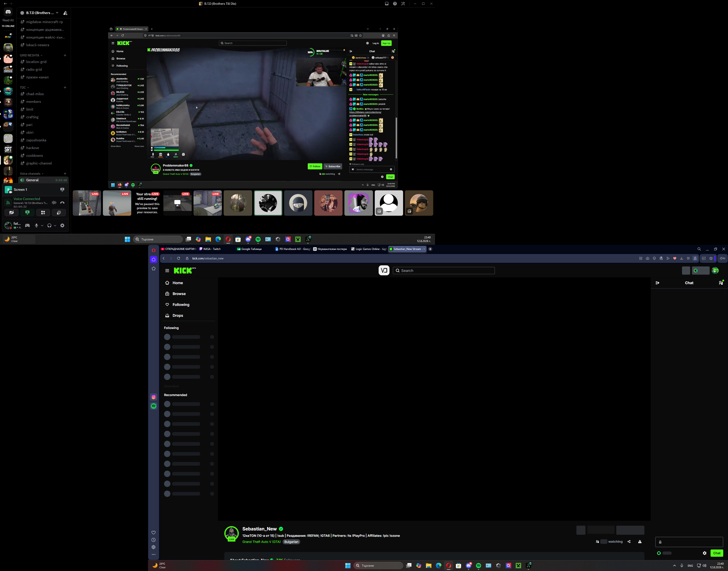Open Following in Kick sidebar
Image resolution: width=728 pixels, height=571 pixels.
[x=189, y=305]
